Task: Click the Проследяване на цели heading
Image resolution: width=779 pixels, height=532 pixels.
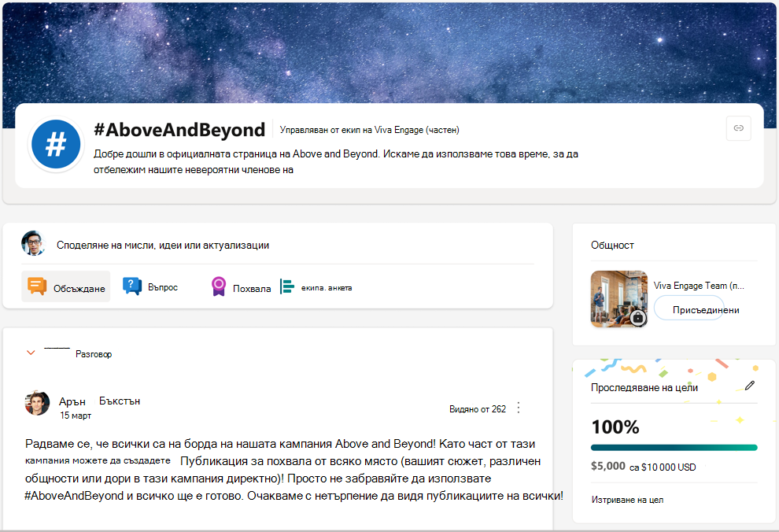Action: pyautogui.click(x=644, y=387)
